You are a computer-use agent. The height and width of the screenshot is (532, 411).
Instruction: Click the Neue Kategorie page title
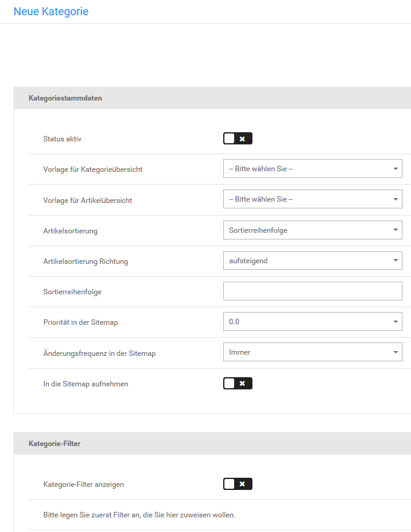click(51, 12)
